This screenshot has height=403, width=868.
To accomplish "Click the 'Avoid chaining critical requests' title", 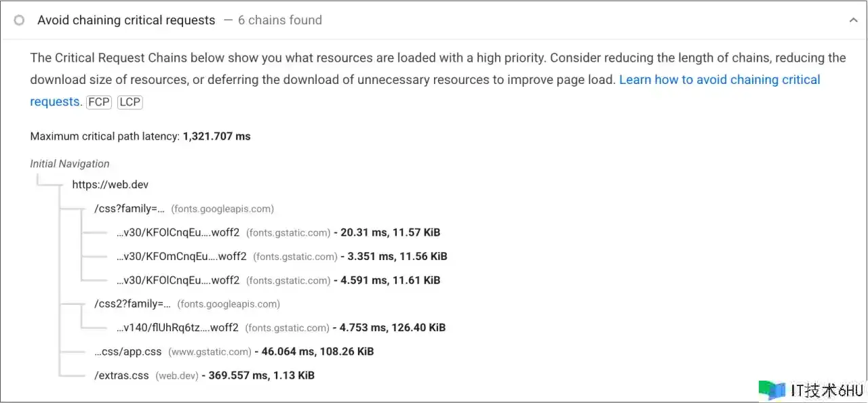I will [126, 20].
